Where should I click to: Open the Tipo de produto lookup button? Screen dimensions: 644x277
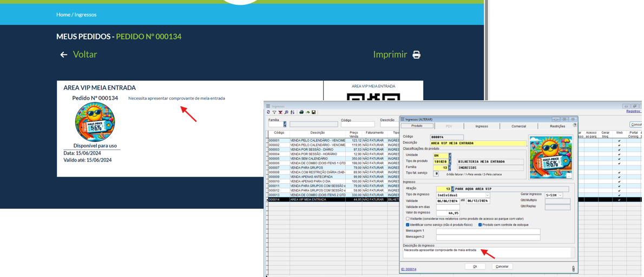[450, 162]
